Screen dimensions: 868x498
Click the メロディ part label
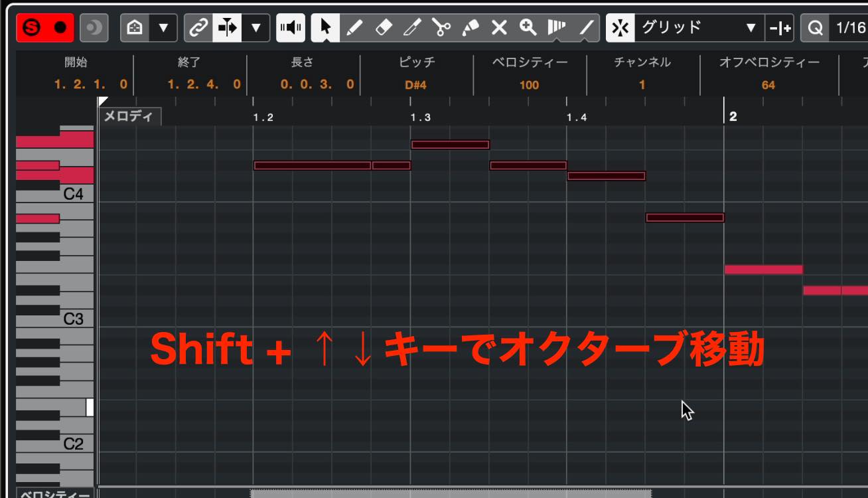129,116
